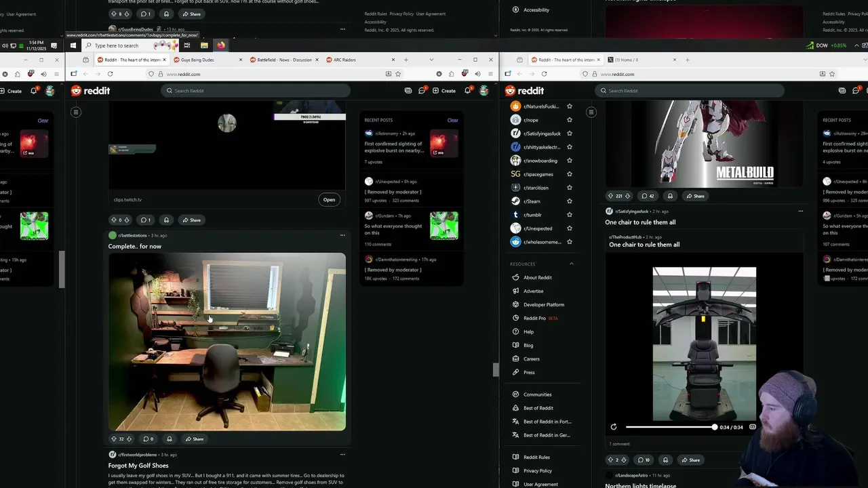Click the Reddit logo in right window

tap(524, 91)
